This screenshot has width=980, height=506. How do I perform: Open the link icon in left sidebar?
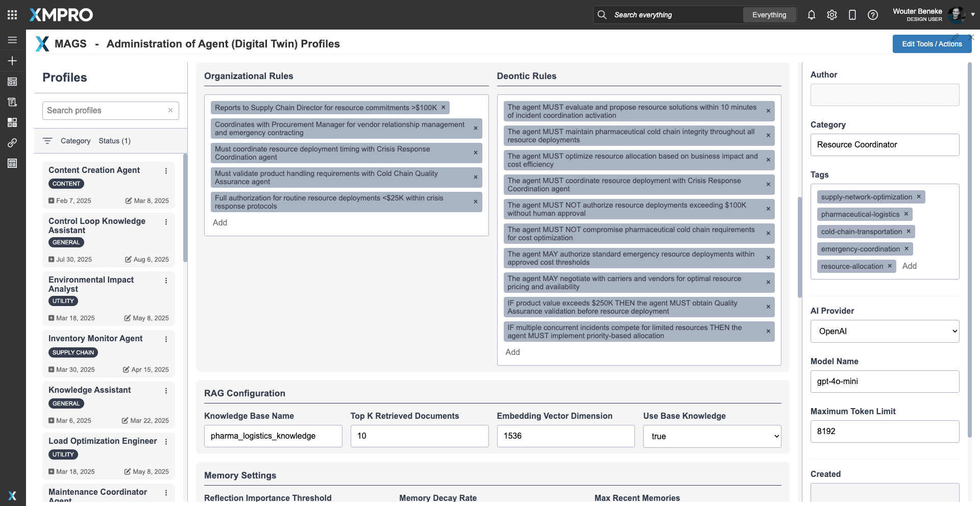click(x=12, y=143)
